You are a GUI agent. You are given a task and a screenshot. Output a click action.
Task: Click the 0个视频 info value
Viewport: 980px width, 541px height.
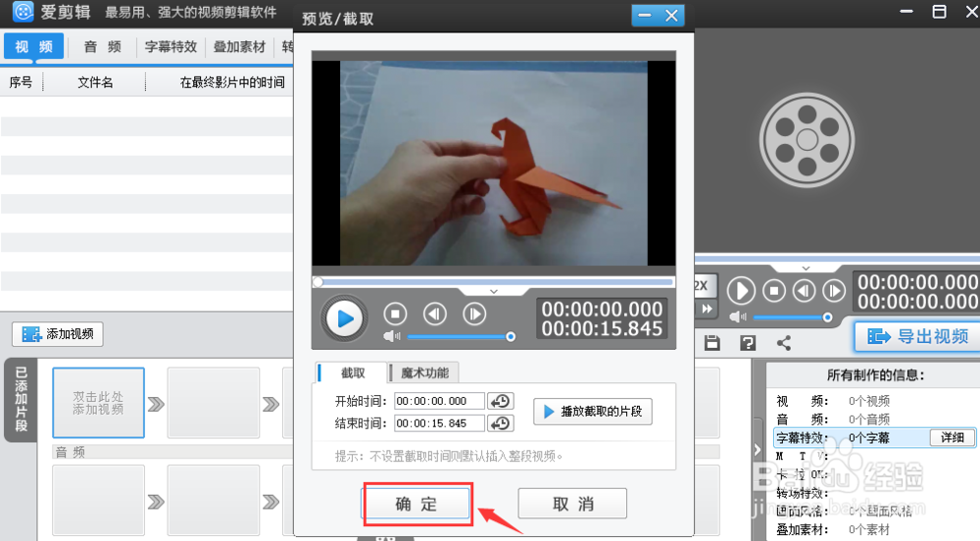[868, 401]
